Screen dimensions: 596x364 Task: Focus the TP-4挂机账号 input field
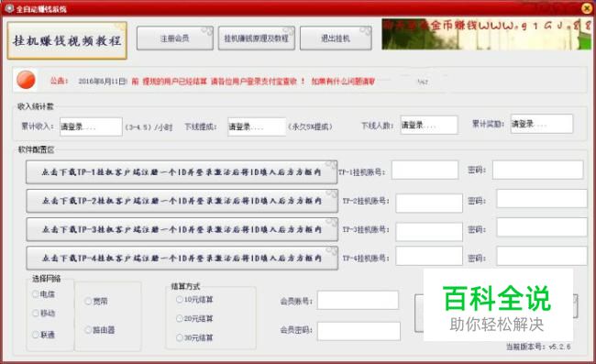coord(429,256)
